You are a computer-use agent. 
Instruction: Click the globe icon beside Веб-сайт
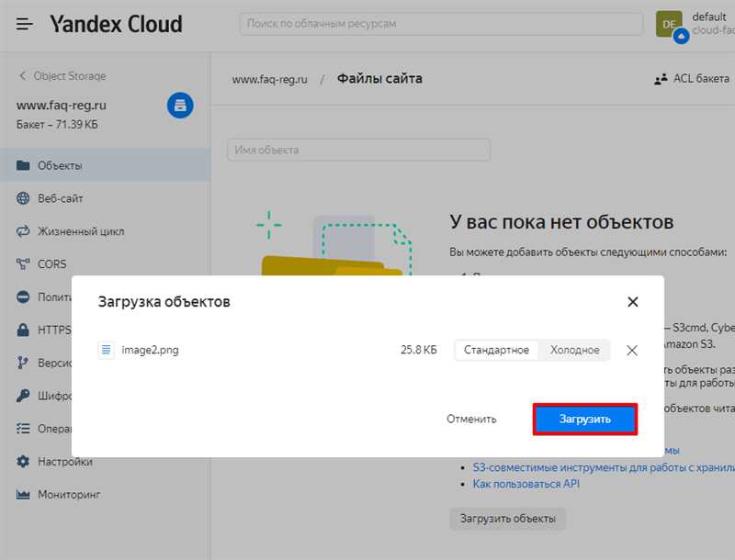tap(23, 198)
